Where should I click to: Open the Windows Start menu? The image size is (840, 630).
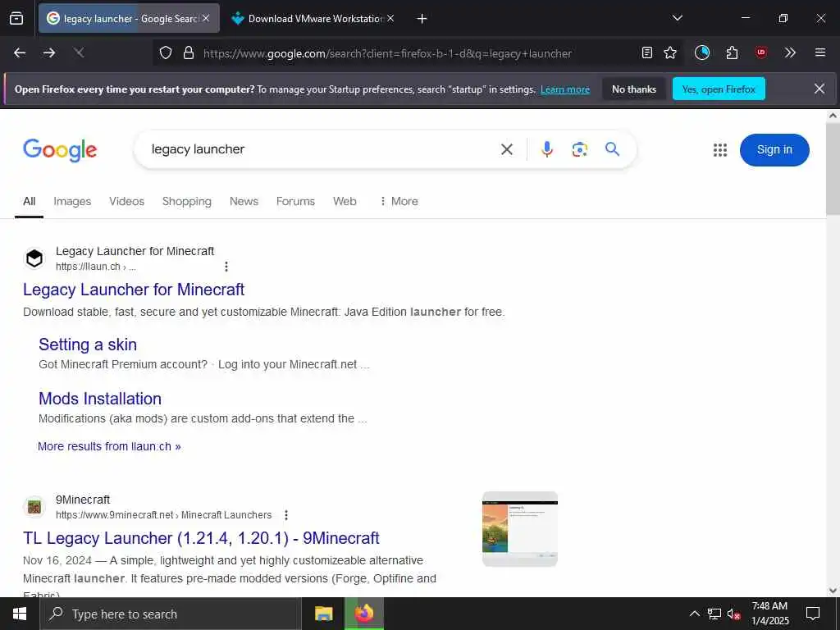20,614
